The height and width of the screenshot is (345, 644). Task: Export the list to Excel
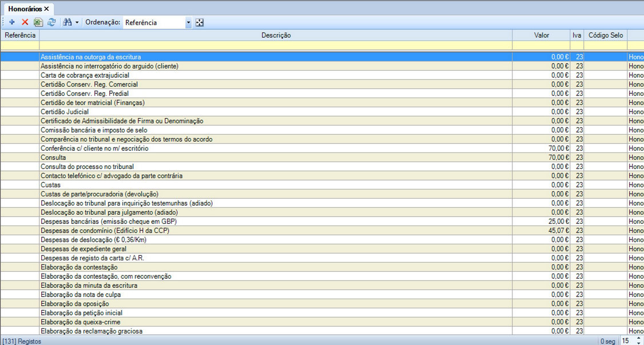[x=38, y=22]
